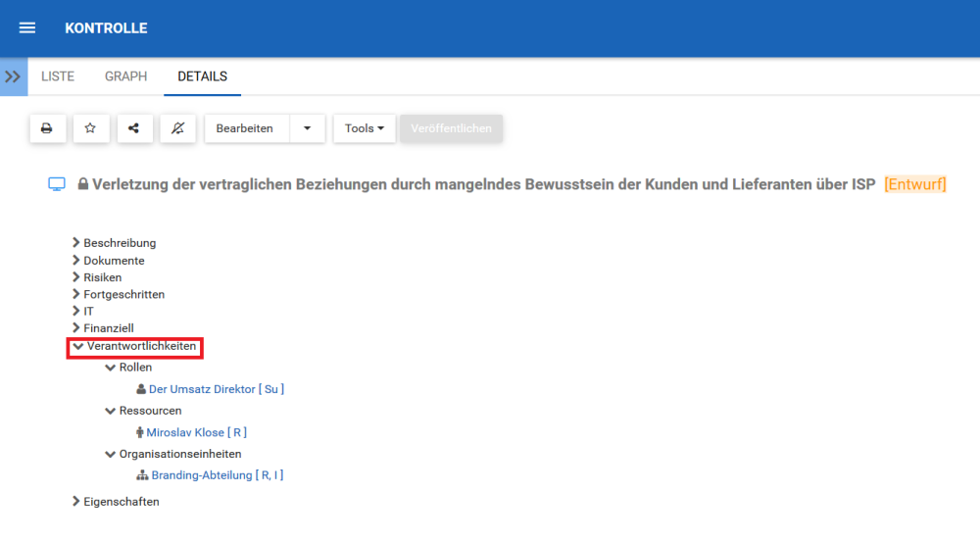The height and width of the screenshot is (543, 980).
Task: Open the Bearbeiten dropdown arrow
Action: [307, 128]
